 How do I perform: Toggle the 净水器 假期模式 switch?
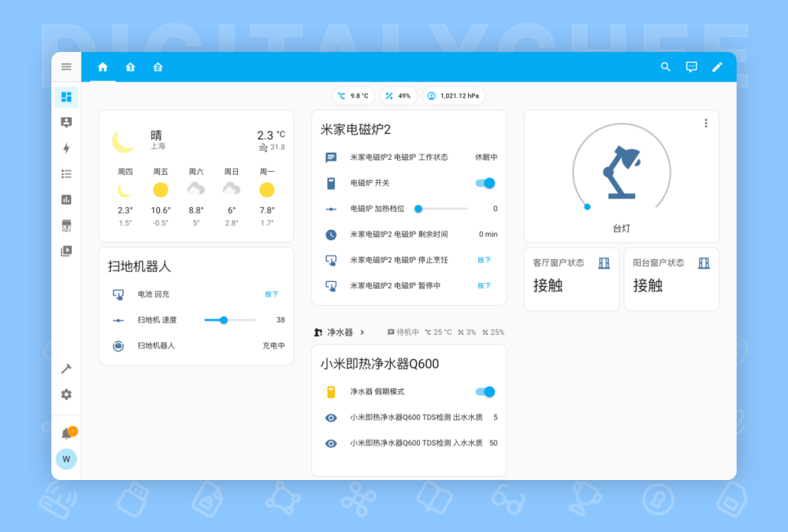coord(486,392)
